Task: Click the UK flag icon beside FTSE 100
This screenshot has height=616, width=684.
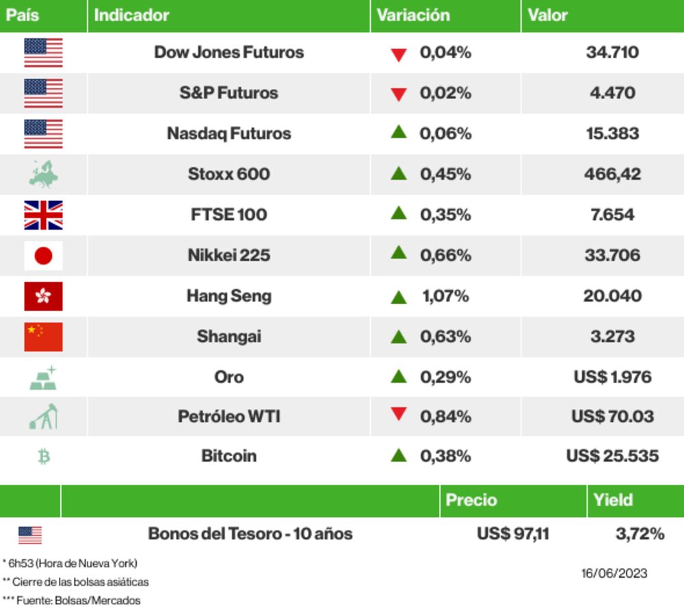Action: [x=43, y=215]
